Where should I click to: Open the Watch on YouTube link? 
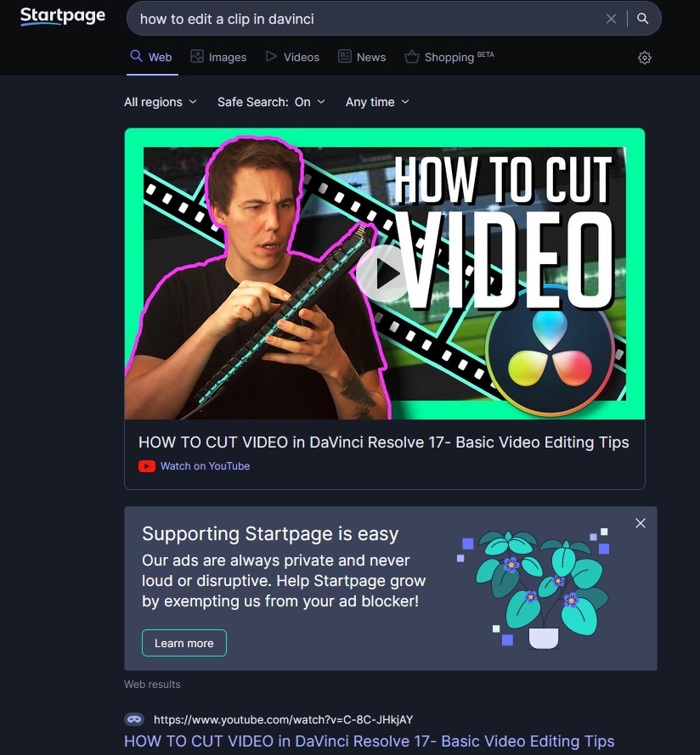tap(205, 466)
